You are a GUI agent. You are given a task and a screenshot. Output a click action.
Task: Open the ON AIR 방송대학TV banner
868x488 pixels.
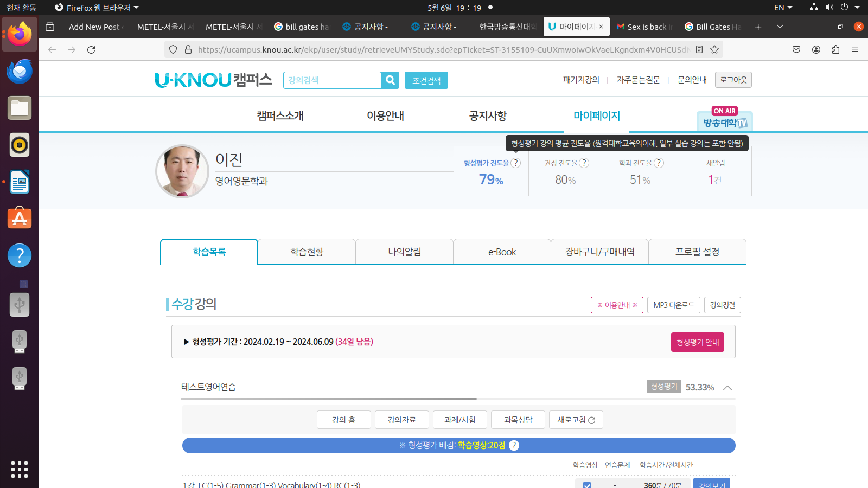click(x=725, y=119)
